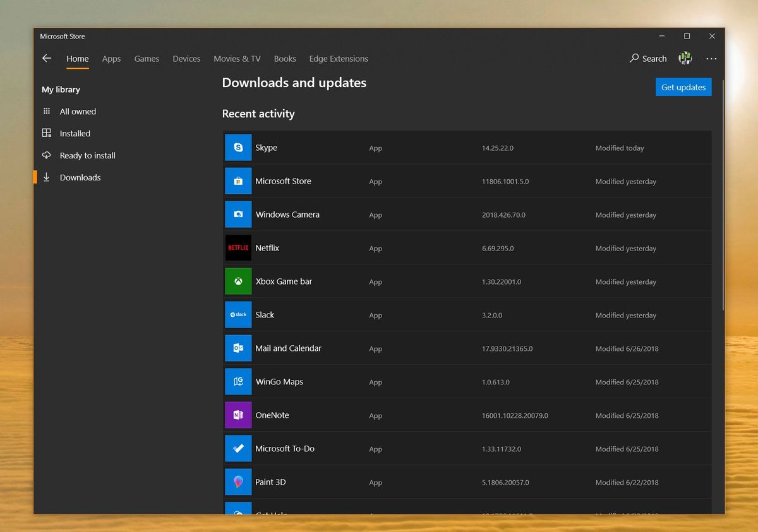The width and height of the screenshot is (758, 532).
Task: Click the Get updates button
Action: (x=683, y=86)
